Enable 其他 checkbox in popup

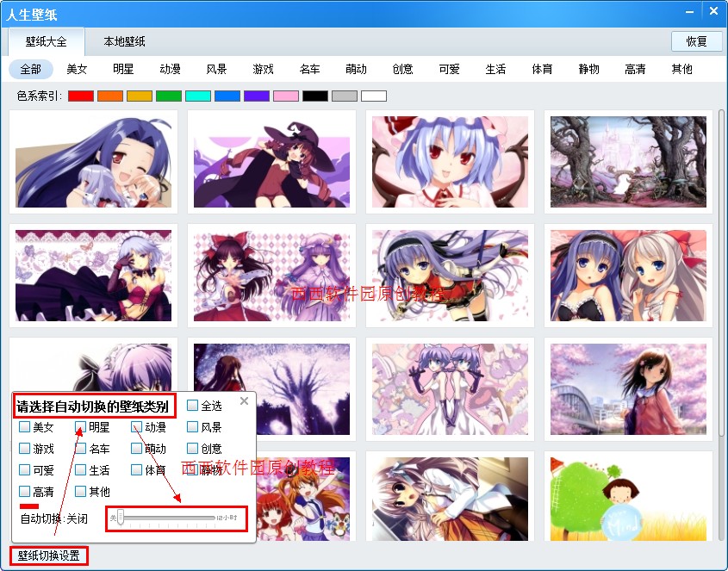coord(81,491)
